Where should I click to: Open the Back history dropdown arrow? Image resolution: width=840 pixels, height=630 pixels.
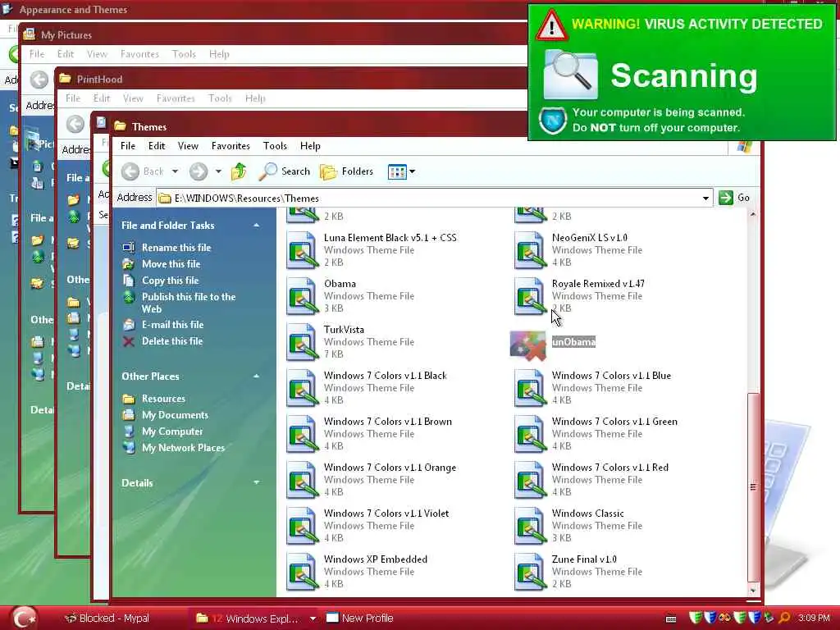click(176, 171)
